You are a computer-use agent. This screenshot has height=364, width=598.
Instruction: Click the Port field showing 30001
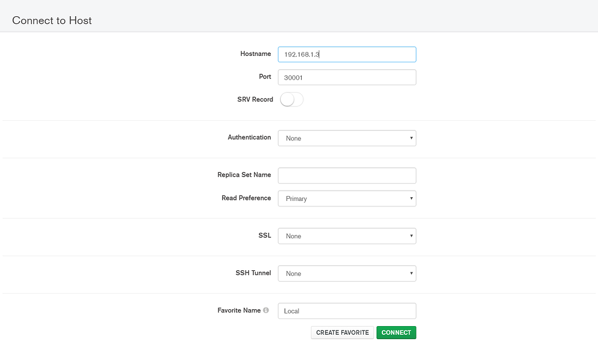347,77
